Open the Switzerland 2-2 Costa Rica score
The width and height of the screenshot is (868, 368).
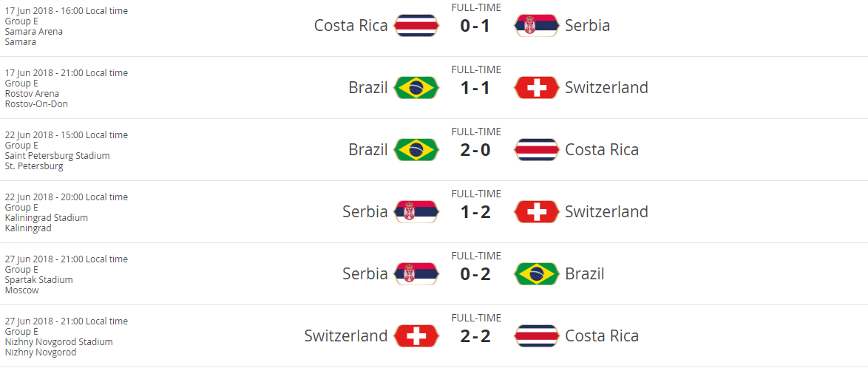tap(475, 337)
